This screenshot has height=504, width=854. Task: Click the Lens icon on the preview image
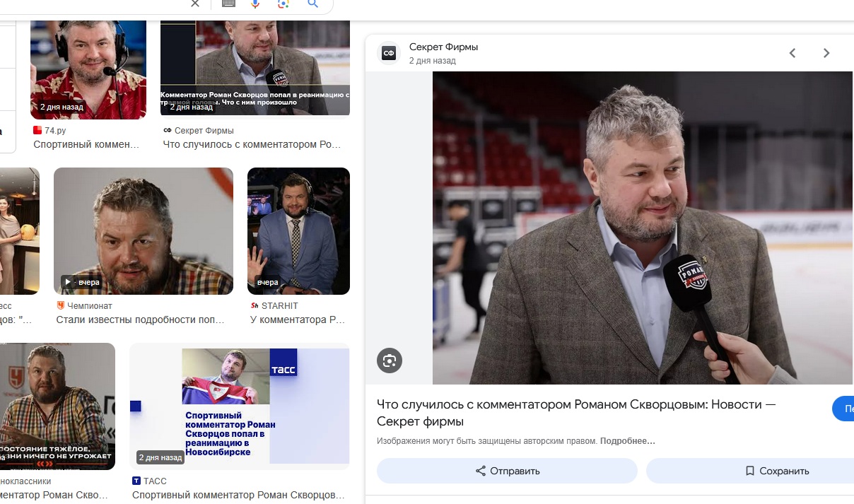point(390,361)
